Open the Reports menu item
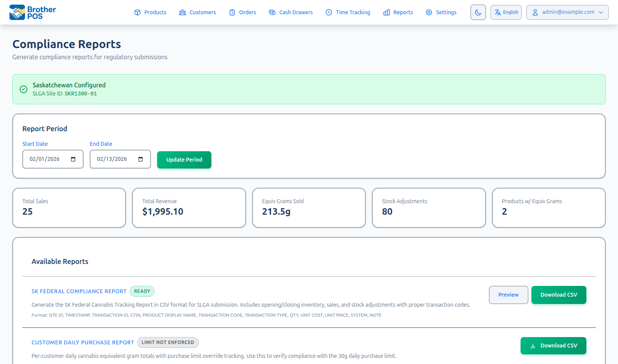This screenshot has width=618, height=364. point(398,12)
